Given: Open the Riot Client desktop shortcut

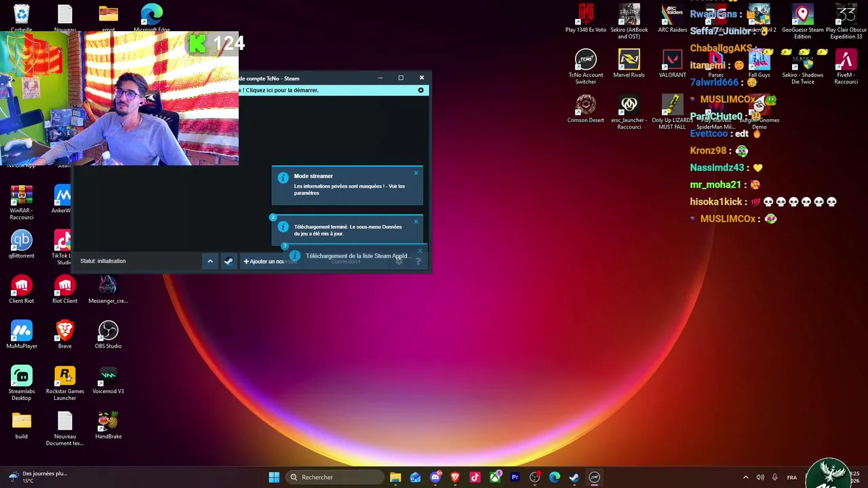Looking at the screenshot, I should pos(64,289).
